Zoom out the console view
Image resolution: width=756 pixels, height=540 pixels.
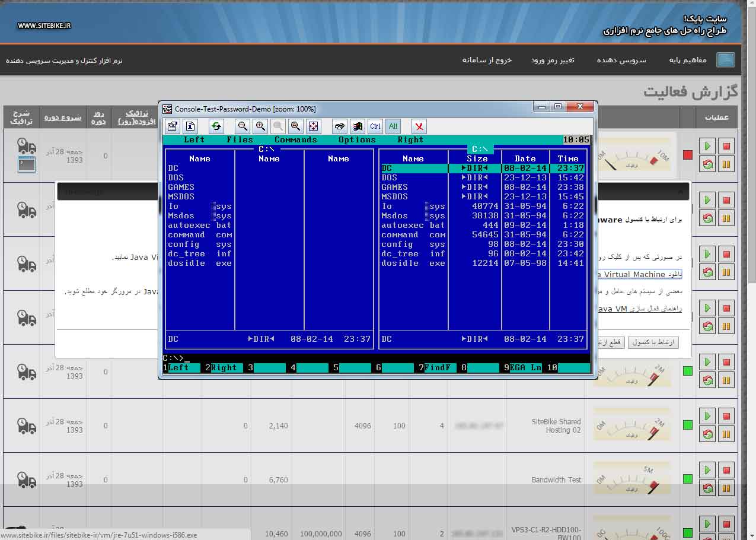pyautogui.click(x=243, y=126)
